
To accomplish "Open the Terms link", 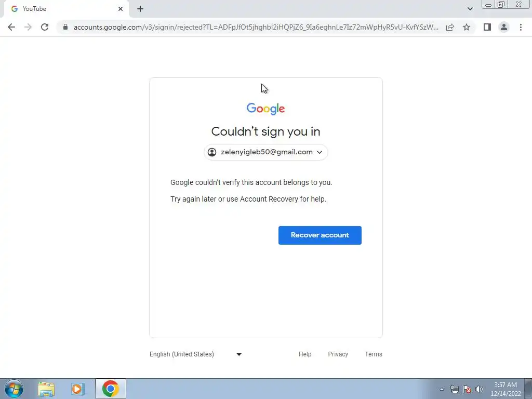I will click(374, 354).
